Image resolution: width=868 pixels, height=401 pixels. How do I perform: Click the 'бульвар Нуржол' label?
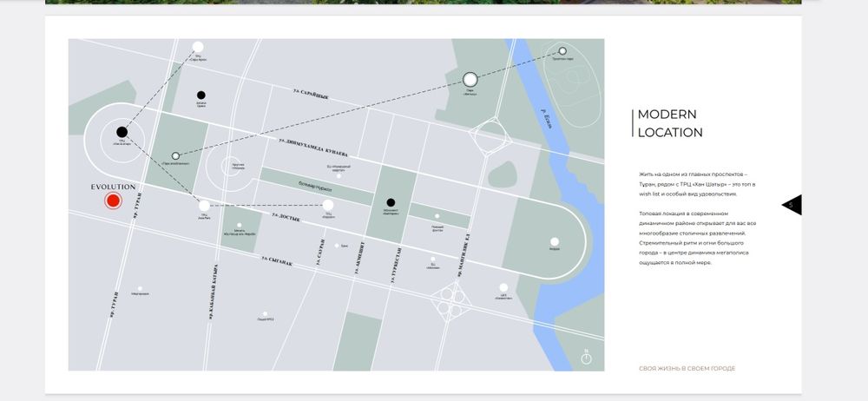coord(315,186)
